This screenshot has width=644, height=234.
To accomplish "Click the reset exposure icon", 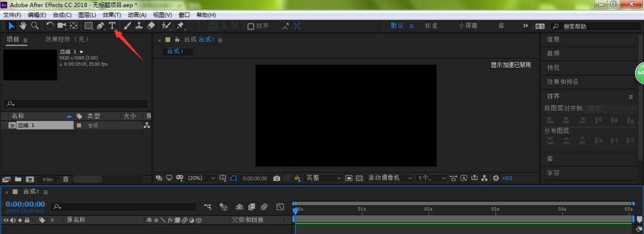I will point(496,178).
